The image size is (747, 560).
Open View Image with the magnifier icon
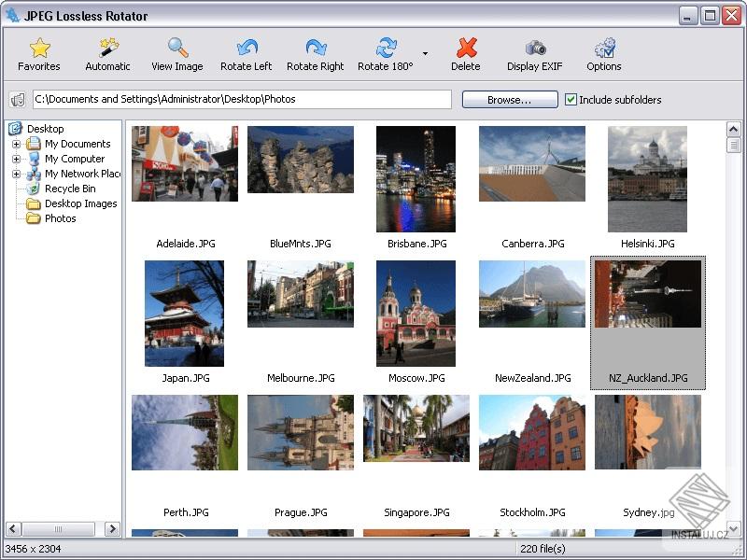click(x=176, y=49)
